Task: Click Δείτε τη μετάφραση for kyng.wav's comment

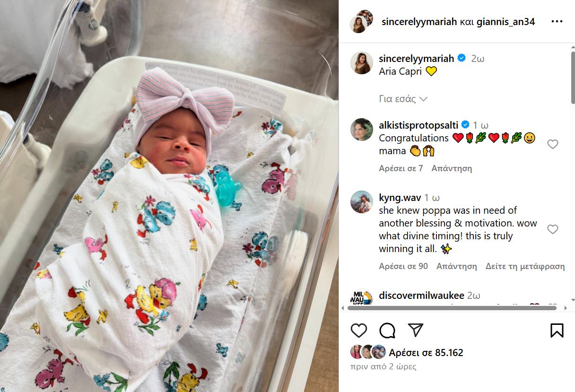Action: tap(525, 266)
